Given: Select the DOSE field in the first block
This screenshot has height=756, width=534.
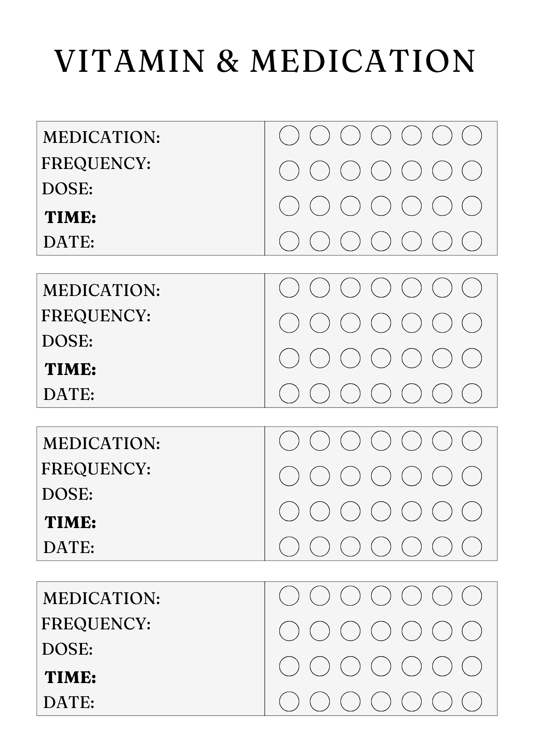Looking at the screenshot, I should pos(177,189).
